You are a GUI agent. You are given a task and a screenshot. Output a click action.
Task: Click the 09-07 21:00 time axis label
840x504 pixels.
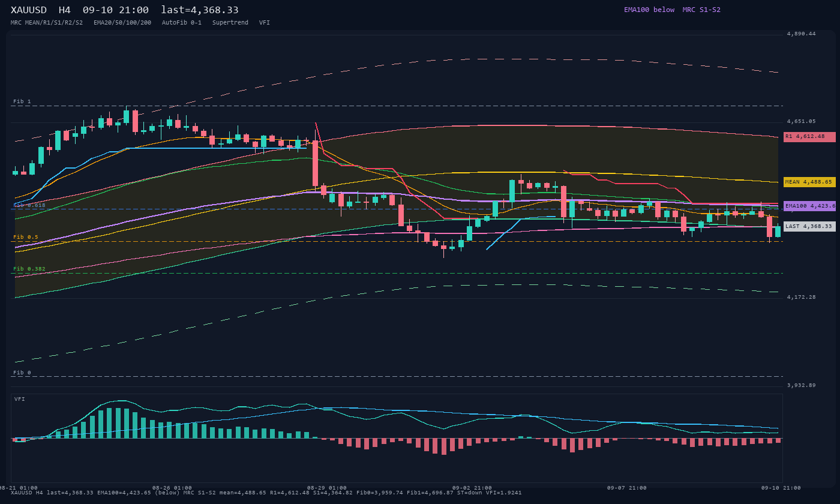(627, 488)
